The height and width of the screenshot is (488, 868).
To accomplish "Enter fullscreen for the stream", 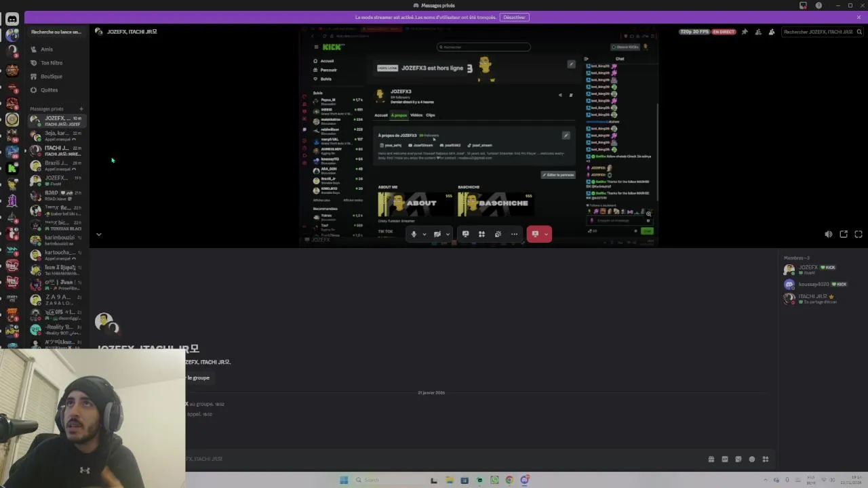I will point(859,234).
